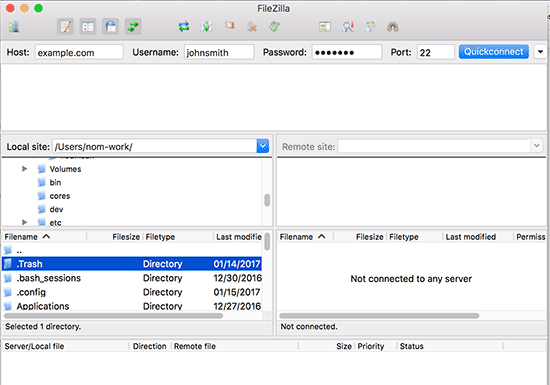This screenshot has width=550, height=385.
Task: Cancel current operation icon
Action: [229, 26]
